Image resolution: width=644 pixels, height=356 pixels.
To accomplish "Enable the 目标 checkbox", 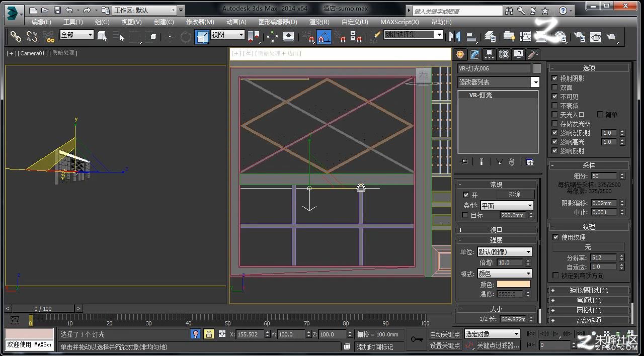I will (x=465, y=215).
